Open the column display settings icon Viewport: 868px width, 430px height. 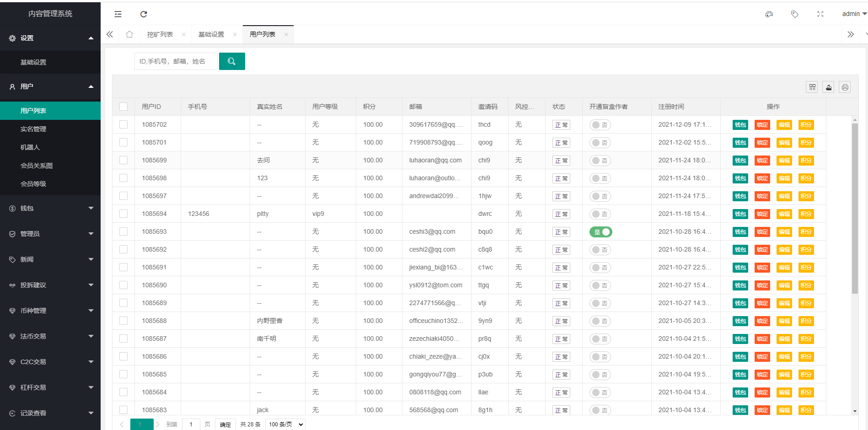tap(812, 86)
